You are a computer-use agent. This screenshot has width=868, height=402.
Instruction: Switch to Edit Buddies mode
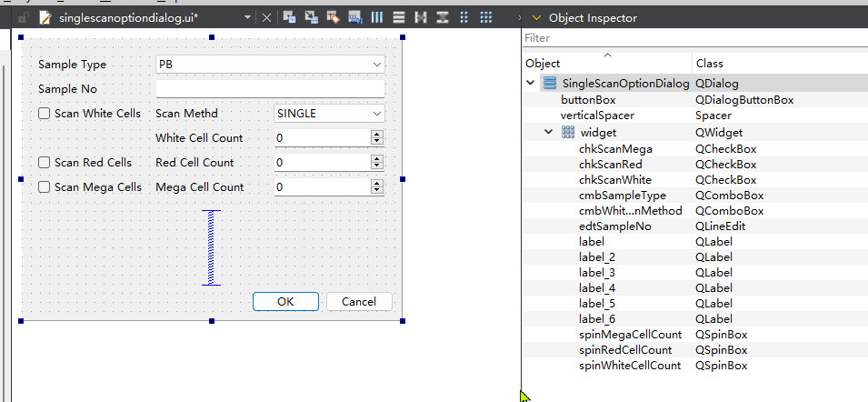333,17
